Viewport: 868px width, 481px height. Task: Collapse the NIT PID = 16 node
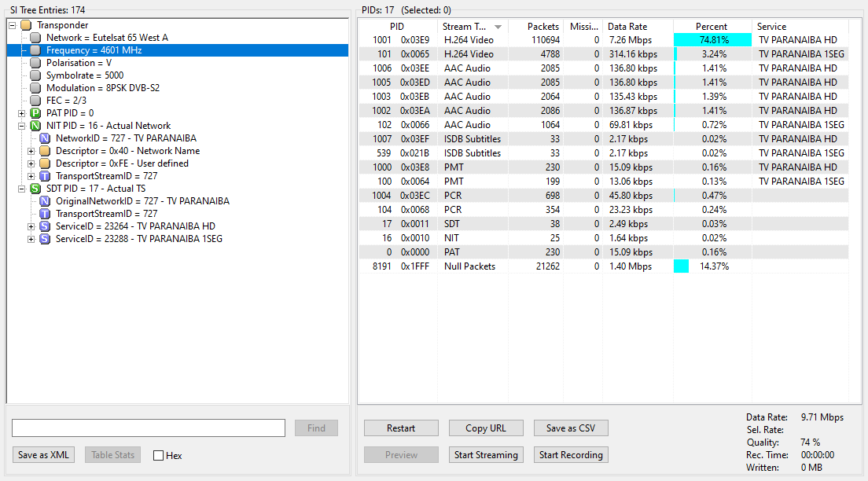(21, 126)
